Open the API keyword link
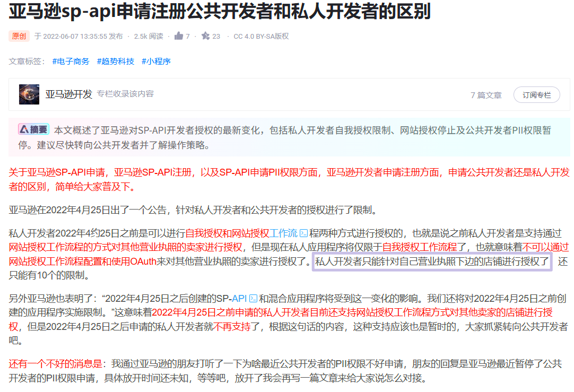574x392 pixels. (x=239, y=298)
